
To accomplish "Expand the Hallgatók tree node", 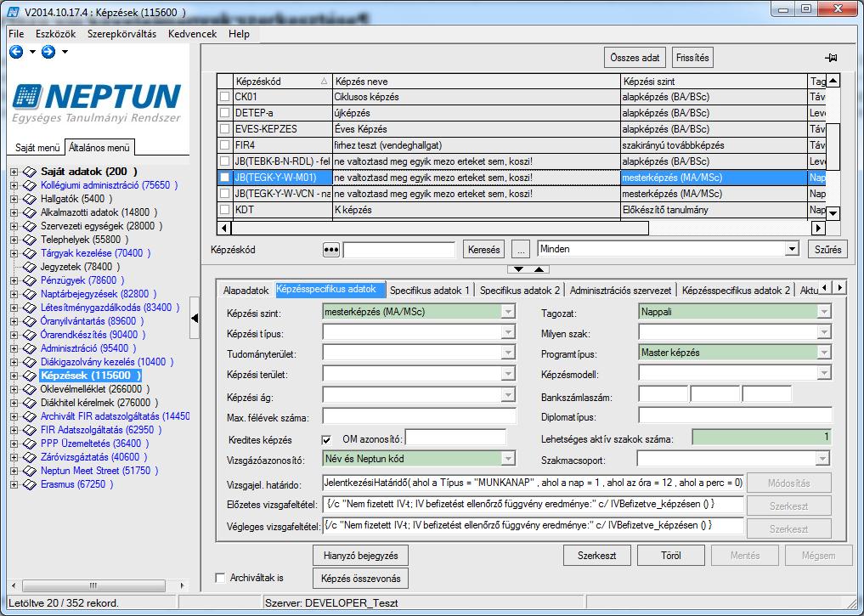I will point(14,199).
